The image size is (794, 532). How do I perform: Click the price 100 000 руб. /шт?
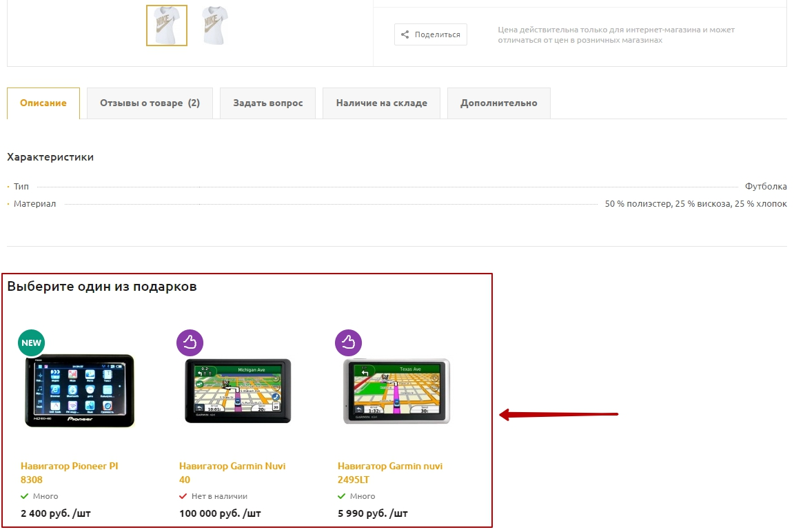221,513
